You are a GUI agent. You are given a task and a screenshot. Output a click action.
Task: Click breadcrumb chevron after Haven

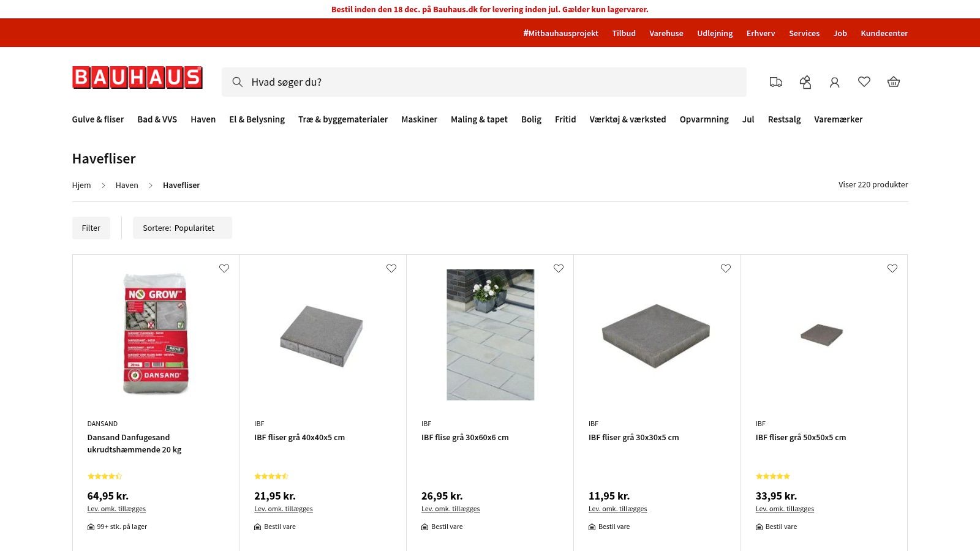coord(151,186)
